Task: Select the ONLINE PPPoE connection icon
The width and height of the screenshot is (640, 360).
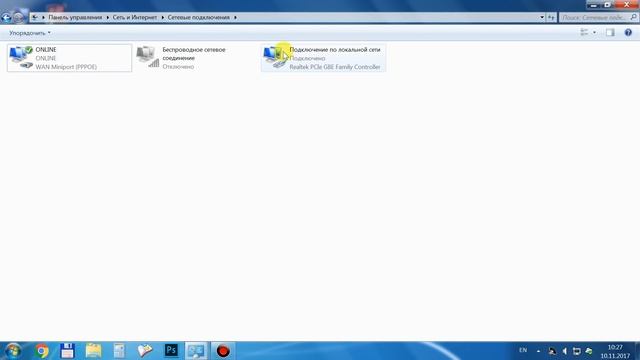Action: [21, 57]
